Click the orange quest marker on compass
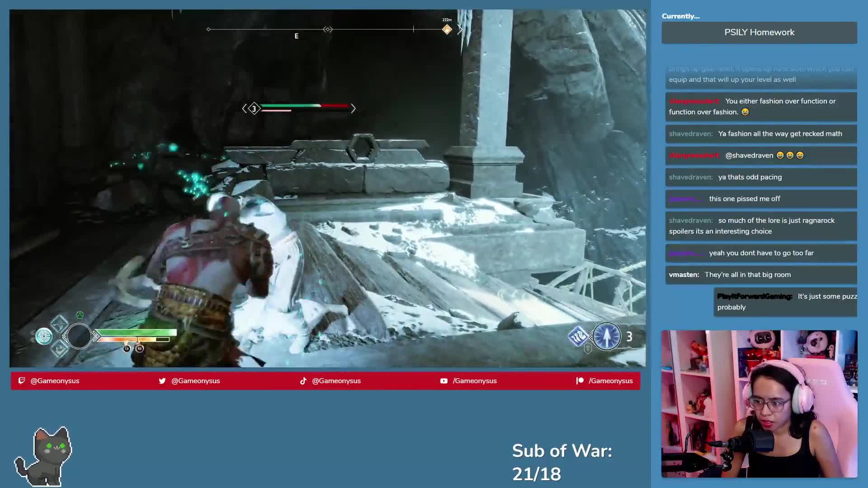The image size is (868, 488). tap(447, 29)
